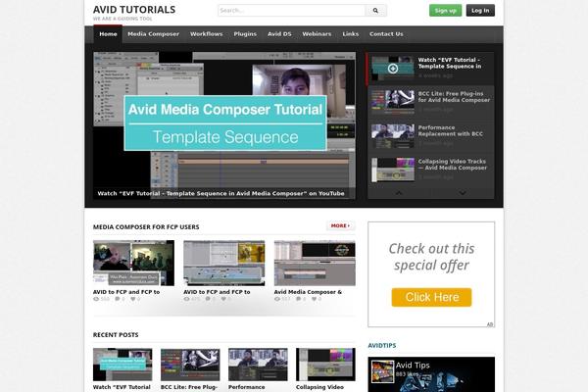The height and width of the screenshot is (392, 588).
Task: Click the play overlay icon on the EVF Tutorial thumbnail
Action: click(393, 69)
